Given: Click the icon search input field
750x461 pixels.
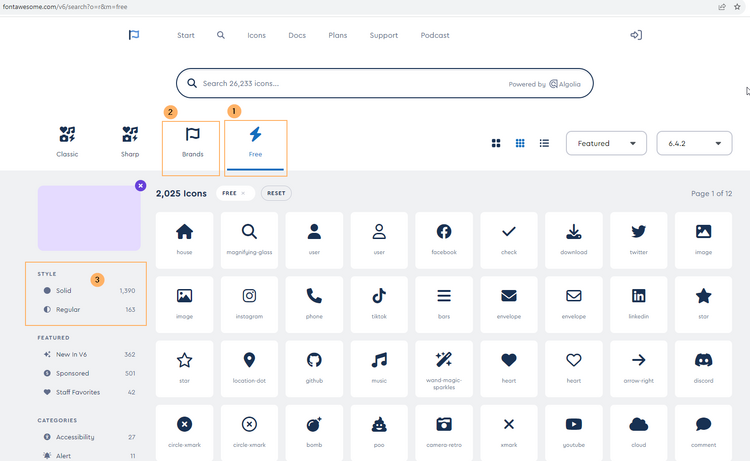Looking at the screenshot, I should click(x=350, y=84).
